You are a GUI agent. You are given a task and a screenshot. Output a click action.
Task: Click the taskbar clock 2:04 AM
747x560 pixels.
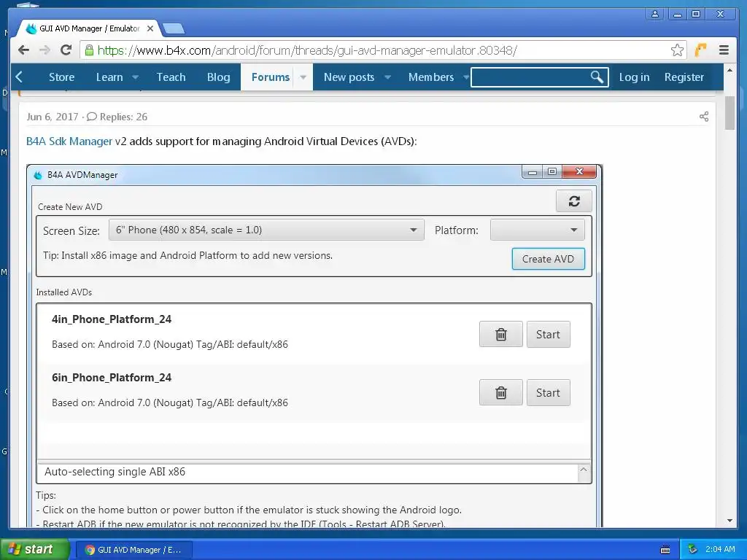coord(720,550)
